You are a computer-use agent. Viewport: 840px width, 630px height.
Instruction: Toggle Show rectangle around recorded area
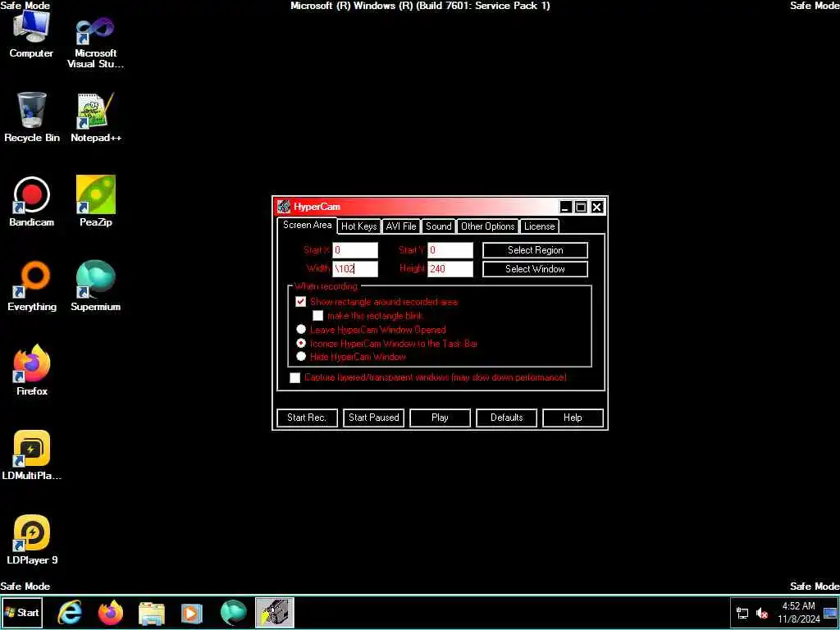point(301,302)
